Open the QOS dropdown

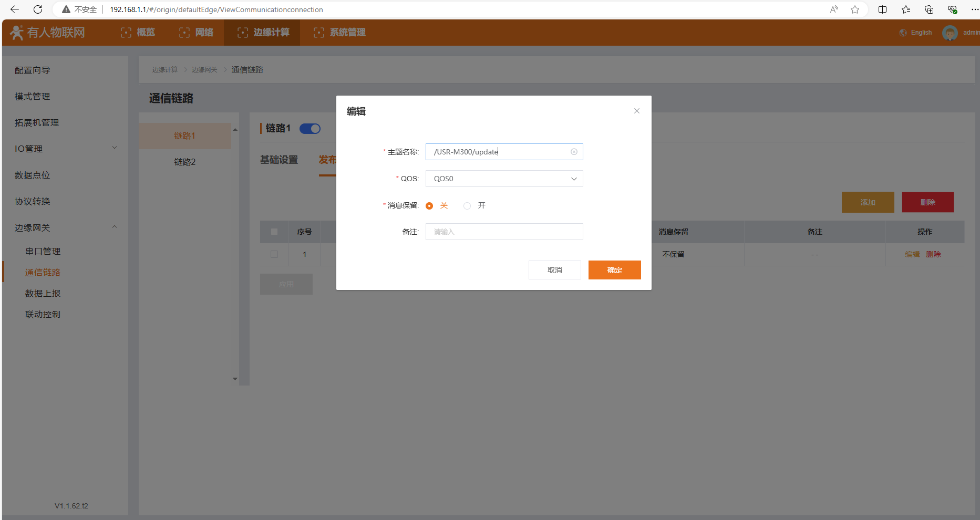click(x=504, y=179)
